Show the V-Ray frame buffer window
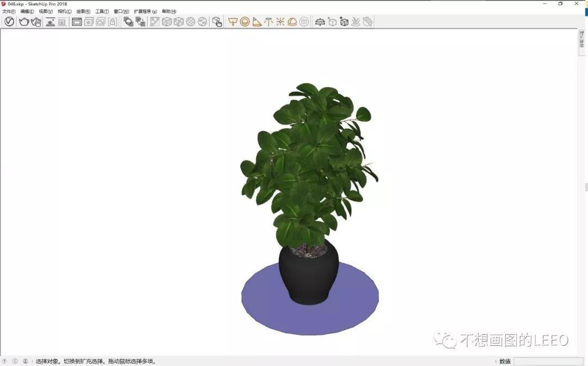The height and width of the screenshot is (366, 588). point(77,22)
